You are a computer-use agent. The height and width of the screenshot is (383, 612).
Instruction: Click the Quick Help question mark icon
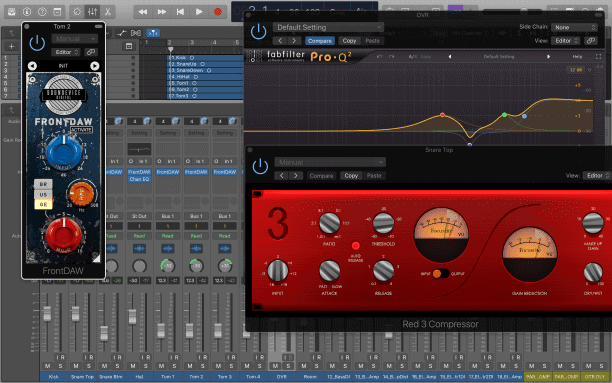tap(42, 12)
